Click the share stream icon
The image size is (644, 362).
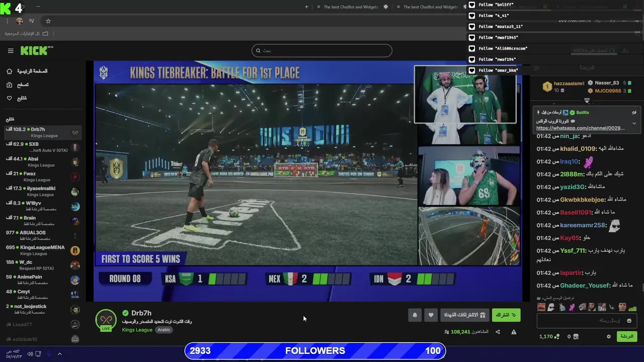[x=498, y=332]
